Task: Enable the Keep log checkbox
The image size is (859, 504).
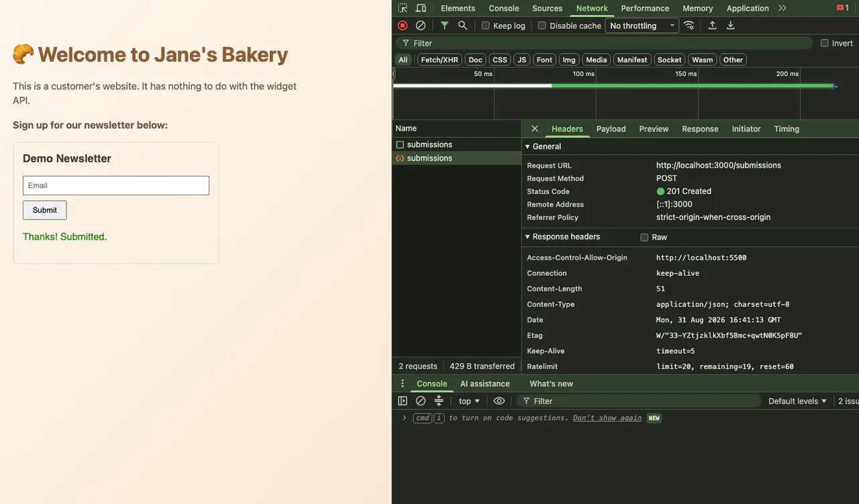Action: tap(486, 26)
